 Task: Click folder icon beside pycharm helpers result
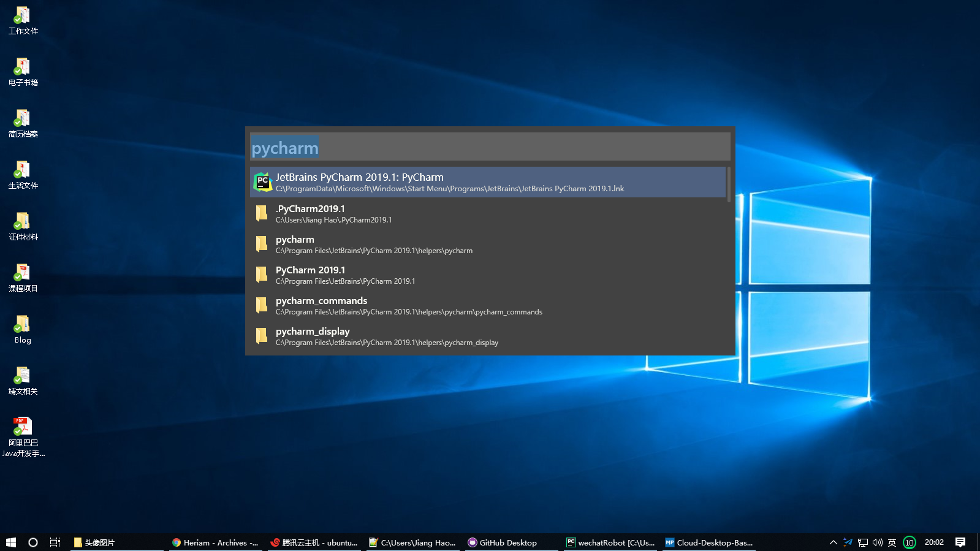pyautogui.click(x=262, y=244)
